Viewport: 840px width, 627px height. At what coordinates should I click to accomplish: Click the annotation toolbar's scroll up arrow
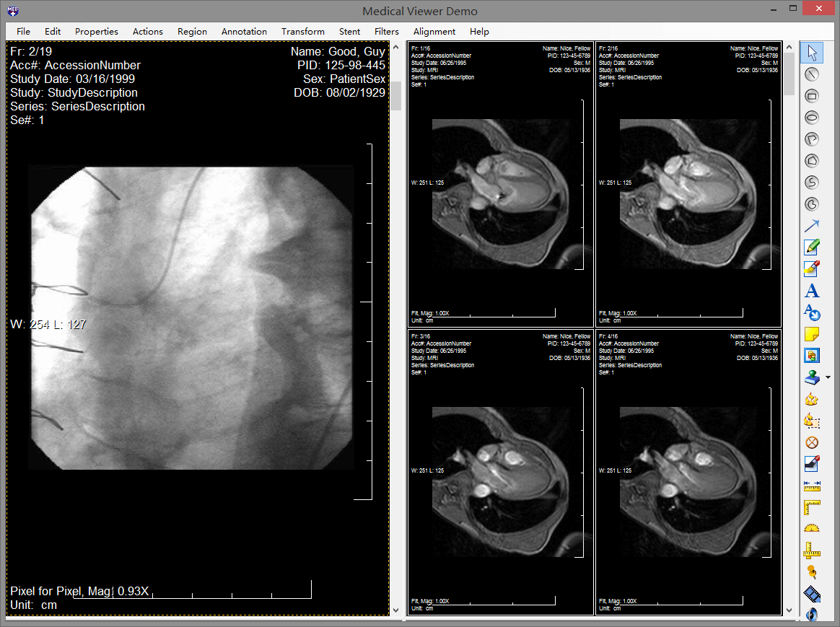point(790,48)
